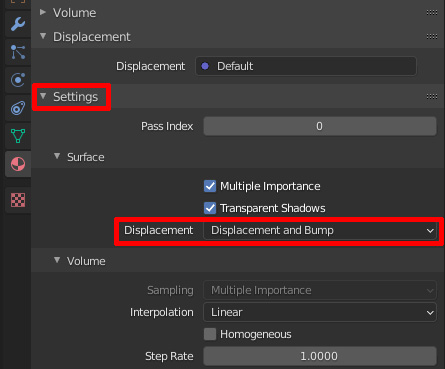Toggle Transparent Shadows checkbox
The image size is (445, 369).
[210, 208]
